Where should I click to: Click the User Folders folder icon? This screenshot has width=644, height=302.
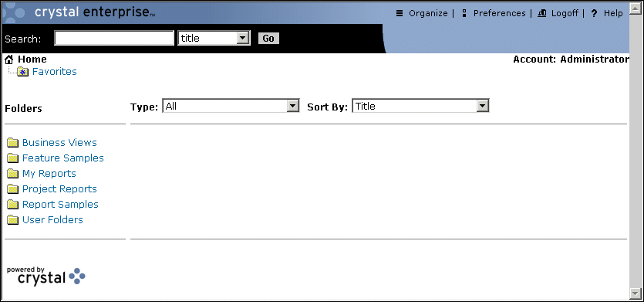click(x=13, y=219)
